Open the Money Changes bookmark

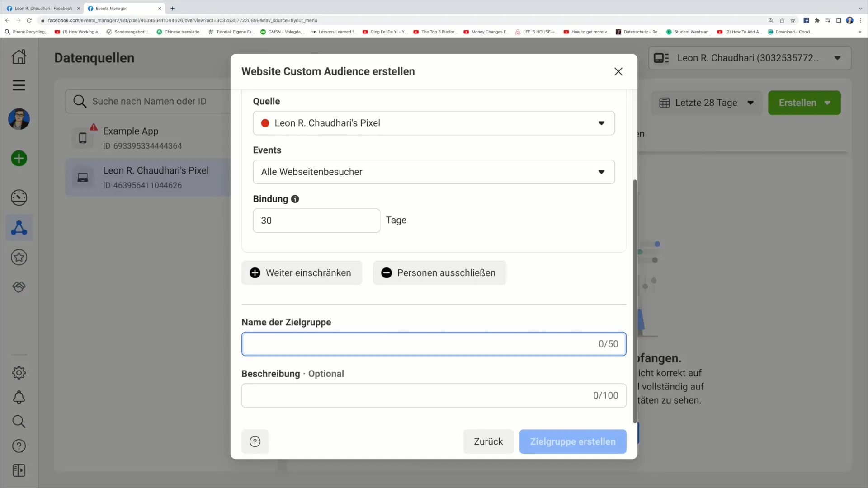(x=486, y=32)
